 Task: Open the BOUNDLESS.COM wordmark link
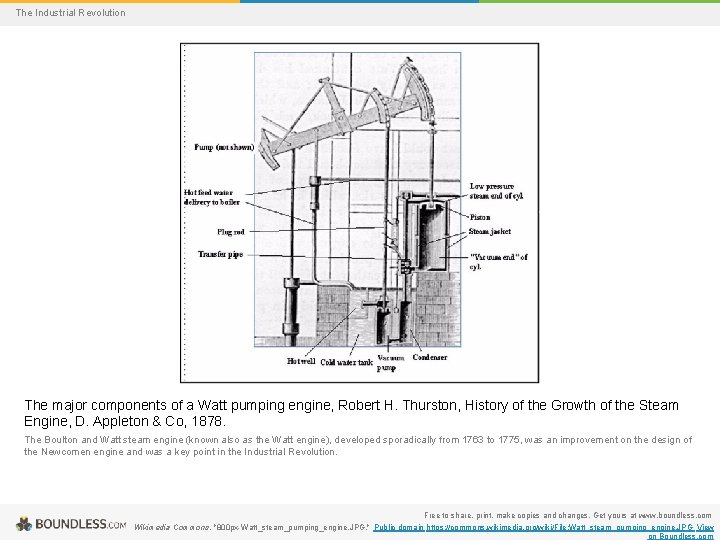[81, 524]
